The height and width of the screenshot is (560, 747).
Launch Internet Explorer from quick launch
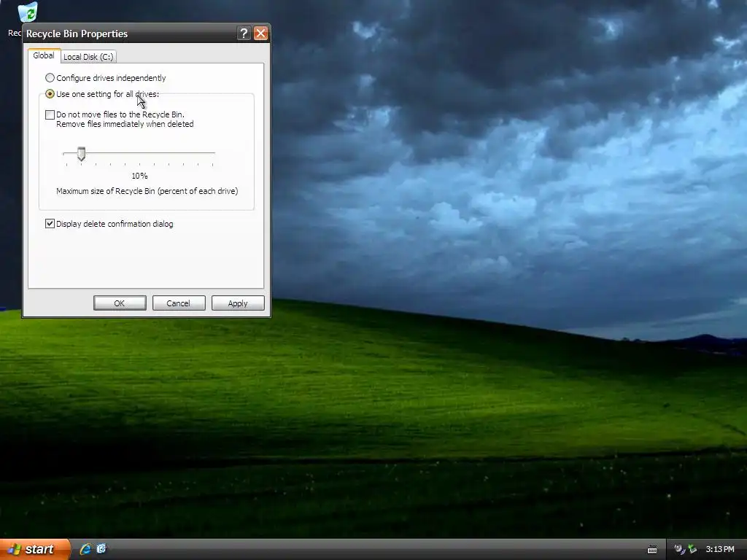coord(85,549)
